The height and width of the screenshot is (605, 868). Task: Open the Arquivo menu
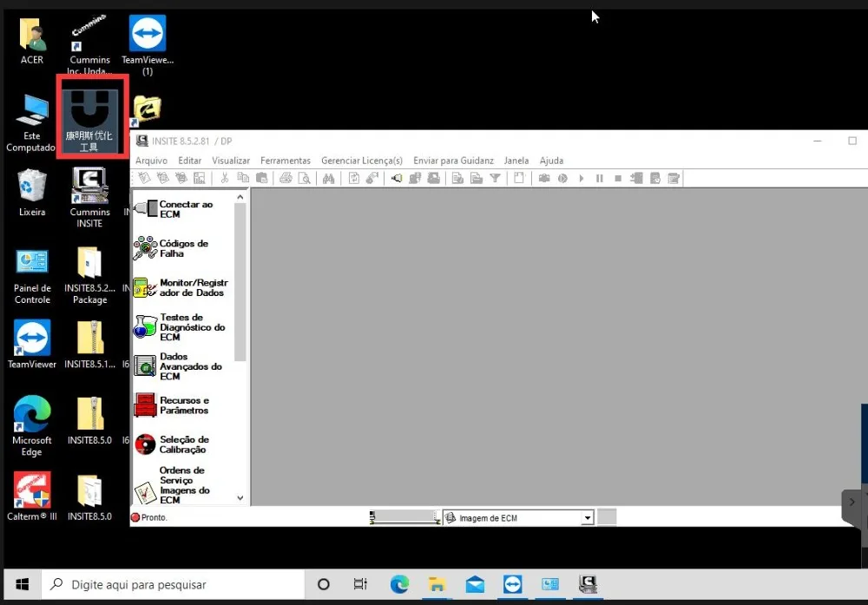[x=151, y=161]
